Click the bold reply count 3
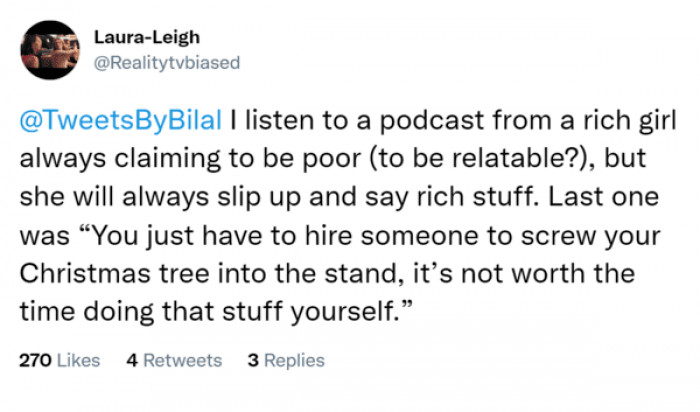The image size is (700, 412). (x=253, y=361)
